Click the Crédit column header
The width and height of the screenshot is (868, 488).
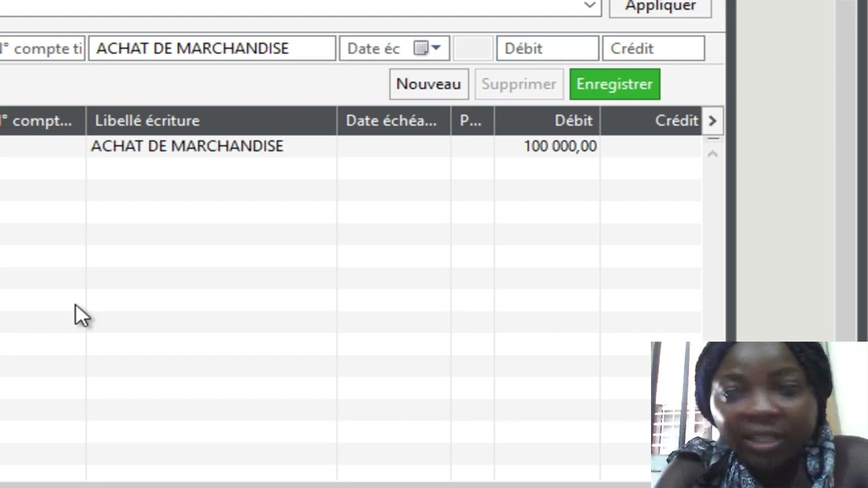pos(651,121)
